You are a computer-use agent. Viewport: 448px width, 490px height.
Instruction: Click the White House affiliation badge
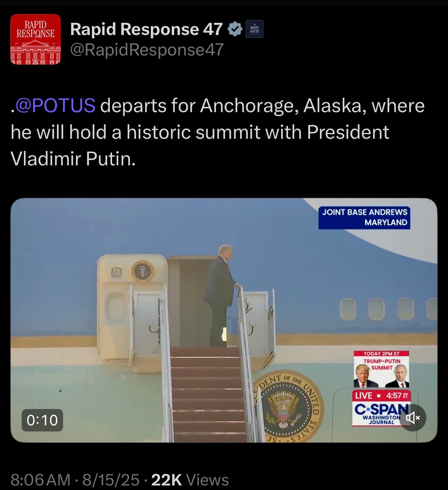(x=255, y=29)
